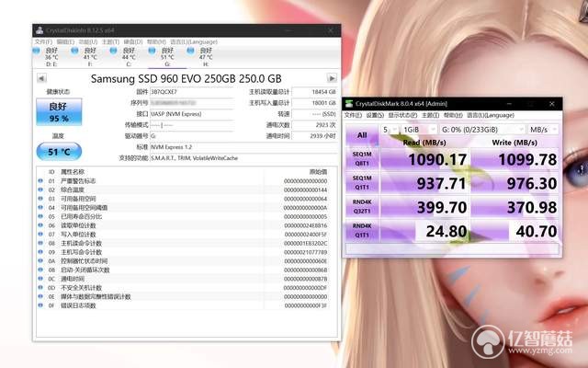Viewport: 588px width, 368px height.
Task: Click the 976.30 write result
Action: click(x=514, y=183)
